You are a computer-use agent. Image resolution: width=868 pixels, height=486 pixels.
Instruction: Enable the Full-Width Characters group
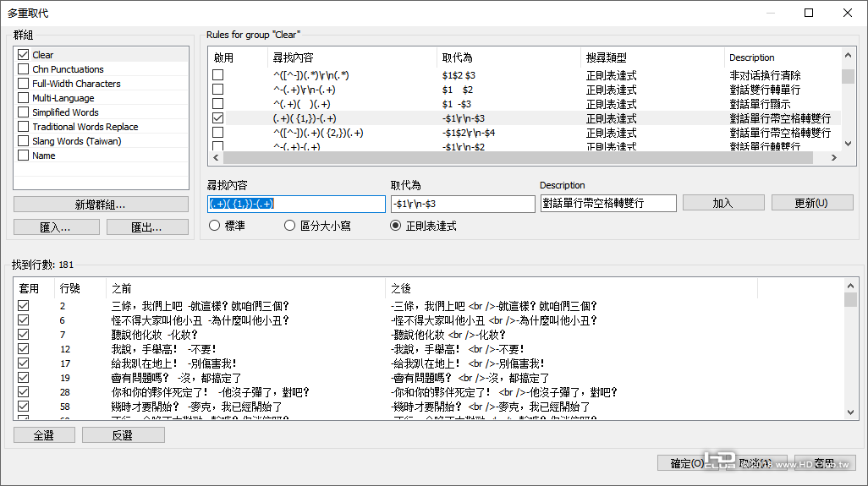[x=23, y=84]
